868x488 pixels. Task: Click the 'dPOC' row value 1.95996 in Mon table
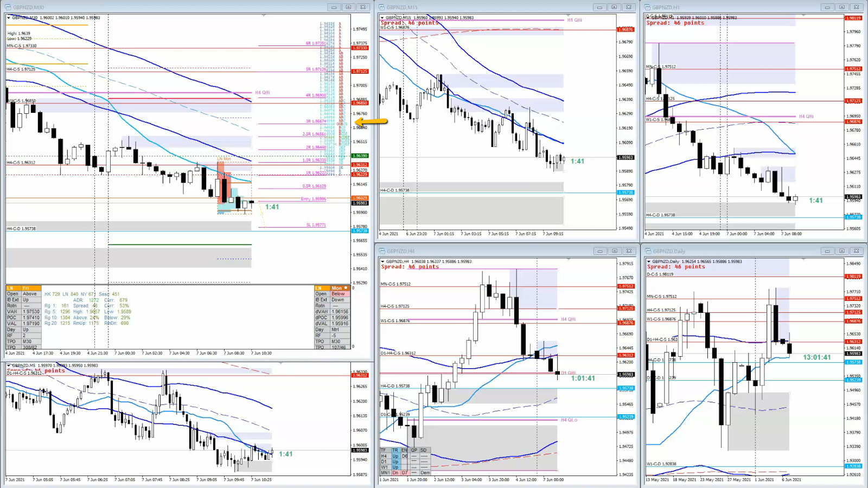340,318
